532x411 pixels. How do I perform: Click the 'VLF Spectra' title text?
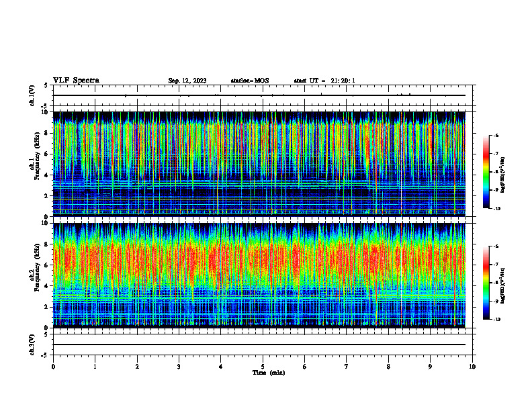76,81
